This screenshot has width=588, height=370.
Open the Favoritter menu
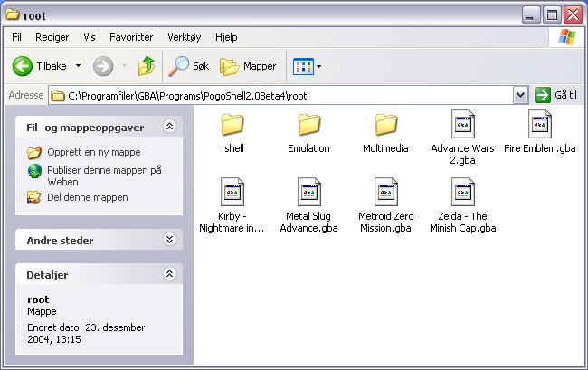point(131,37)
